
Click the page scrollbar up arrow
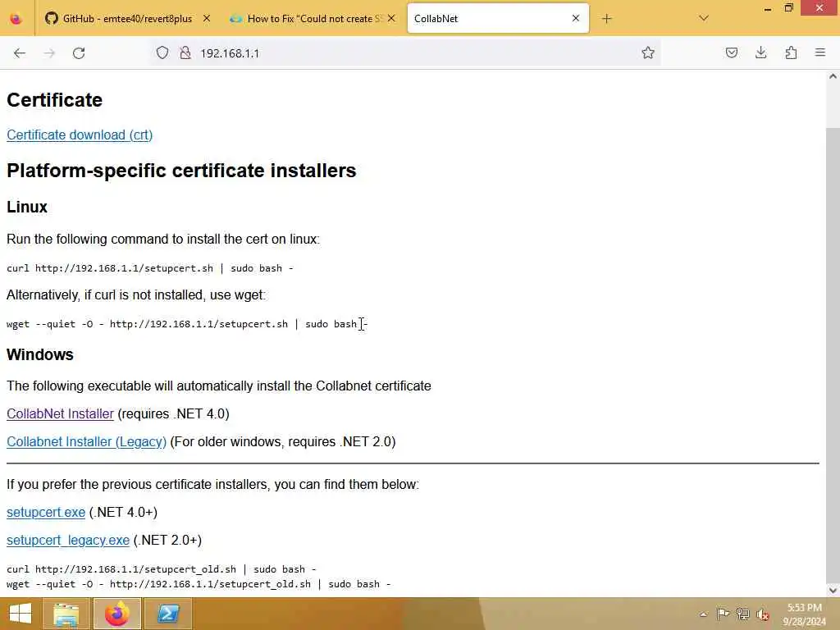tap(833, 76)
